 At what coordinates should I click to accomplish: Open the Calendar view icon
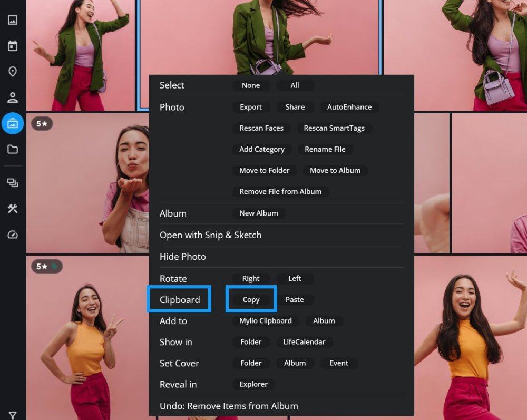[13, 46]
